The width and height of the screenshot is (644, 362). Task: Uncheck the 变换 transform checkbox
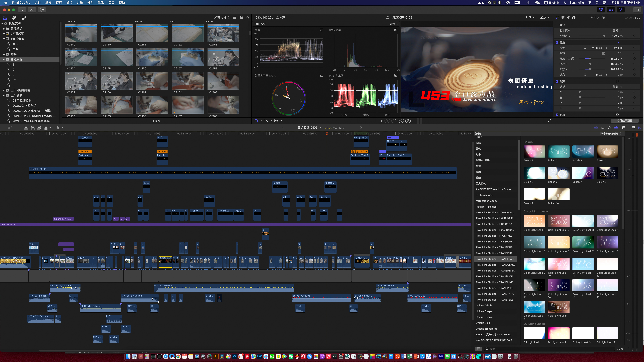557,42
